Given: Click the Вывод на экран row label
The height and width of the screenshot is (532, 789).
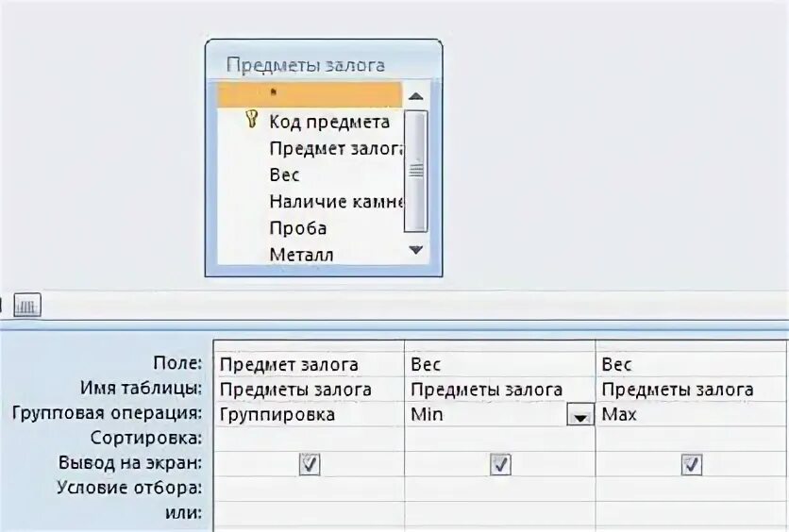Looking at the screenshot, I should (130, 462).
